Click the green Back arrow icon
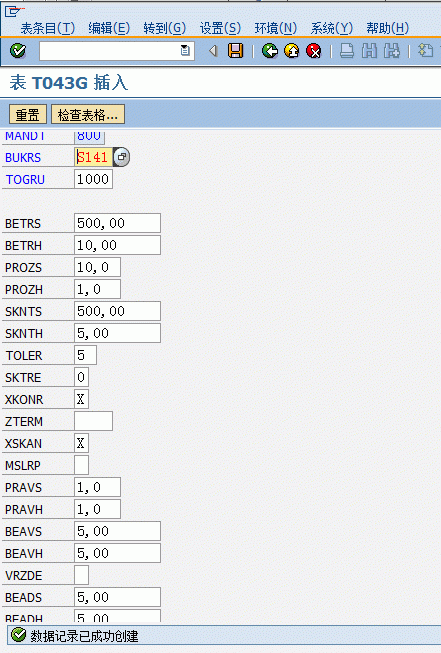This screenshot has width=441, height=653. 269,51
